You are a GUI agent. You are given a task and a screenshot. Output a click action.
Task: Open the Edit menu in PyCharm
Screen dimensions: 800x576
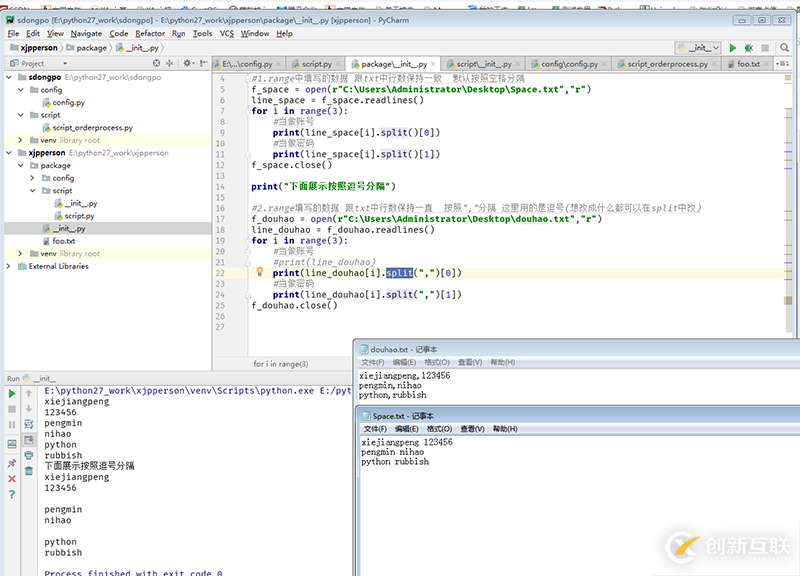(33, 34)
